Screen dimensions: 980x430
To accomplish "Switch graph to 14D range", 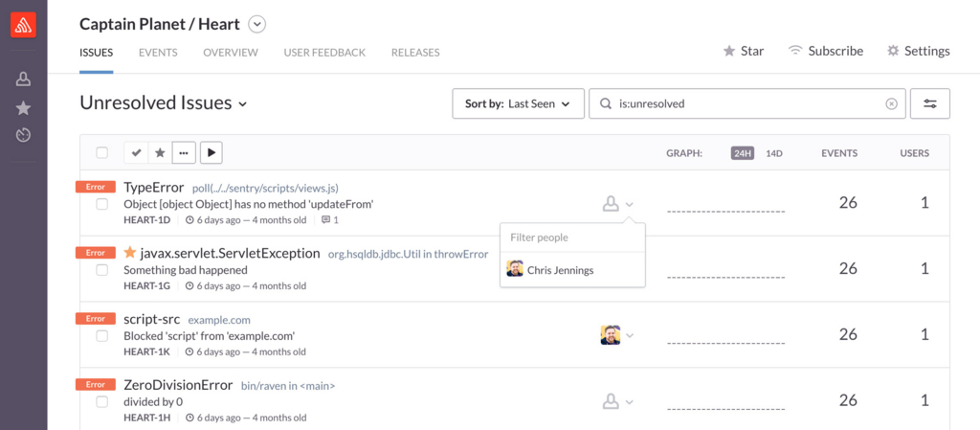I will (774, 153).
